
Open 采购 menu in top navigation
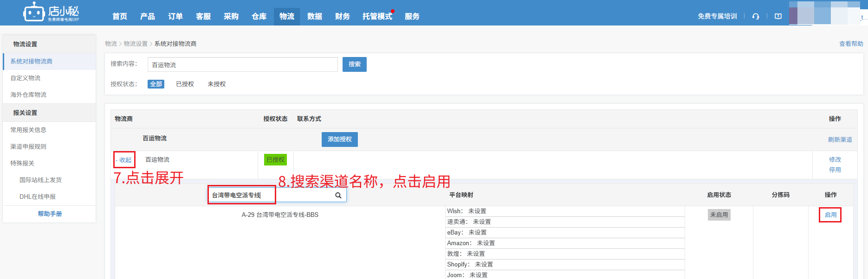(x=231, y=16)
